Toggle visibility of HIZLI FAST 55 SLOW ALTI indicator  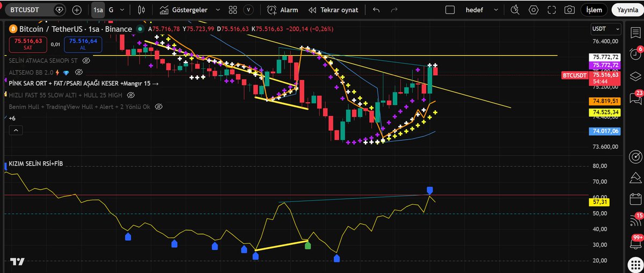[x=130, y=95]
